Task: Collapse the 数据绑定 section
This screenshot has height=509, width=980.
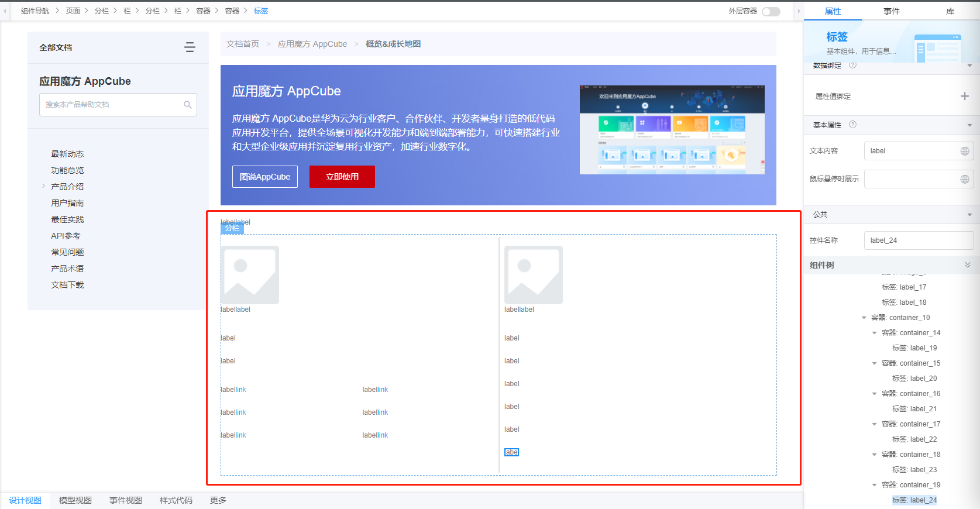Action: click(969, 66)
